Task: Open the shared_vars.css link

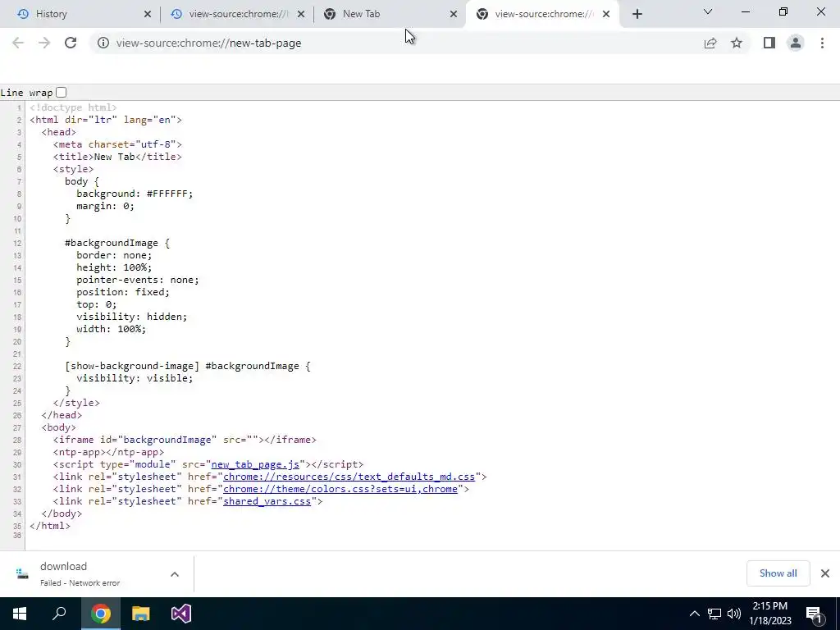Action: tap(267, 501)
